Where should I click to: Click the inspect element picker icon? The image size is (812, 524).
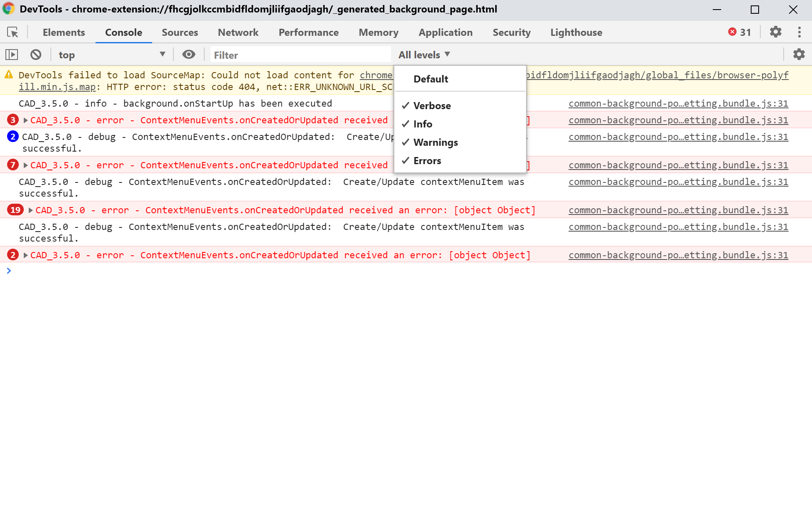(13, 32)
